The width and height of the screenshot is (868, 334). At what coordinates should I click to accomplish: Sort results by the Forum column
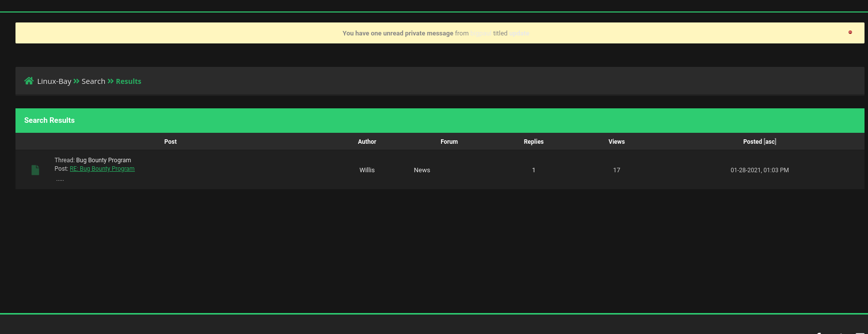pyautogui.click(x=449, y=142)
